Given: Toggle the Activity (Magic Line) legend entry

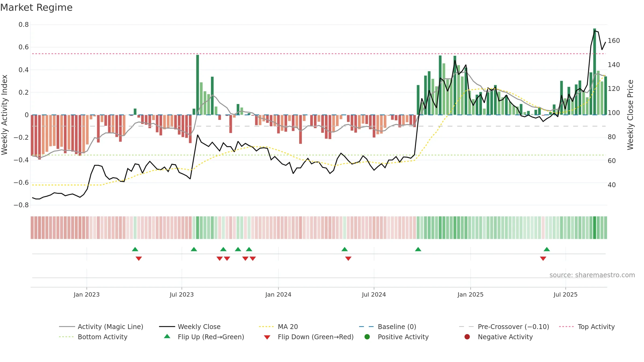Looking at the screenshot, I should pos(101,327).
